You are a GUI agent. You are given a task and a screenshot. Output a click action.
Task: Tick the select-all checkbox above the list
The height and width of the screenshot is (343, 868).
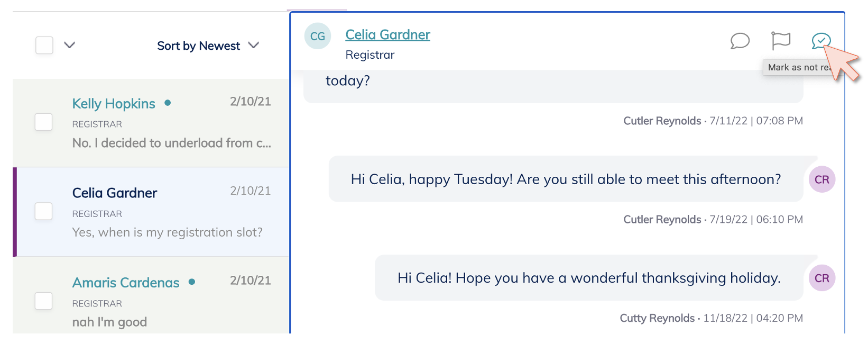click(x=44, y=45)
